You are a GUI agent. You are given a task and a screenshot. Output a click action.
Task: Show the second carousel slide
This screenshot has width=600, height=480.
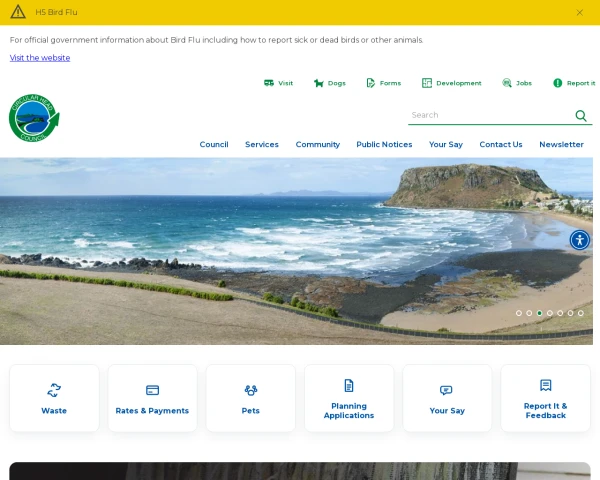tap(529, 313)
